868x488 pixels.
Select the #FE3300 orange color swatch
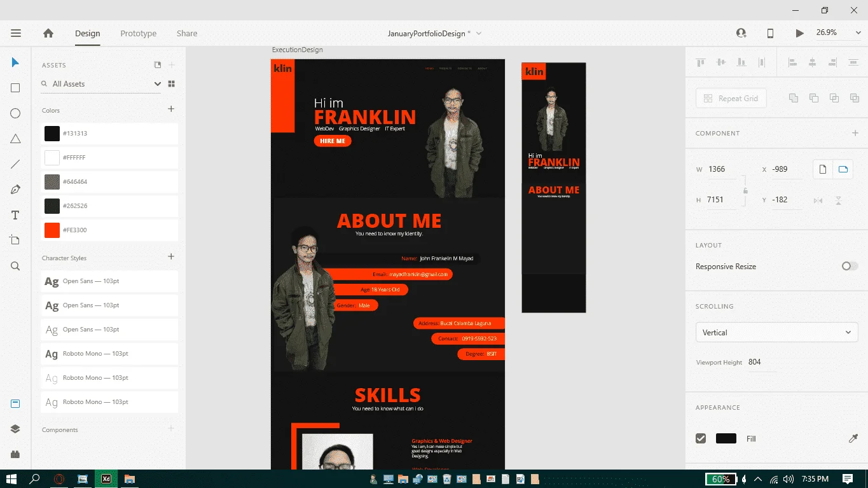pos(52,230)
